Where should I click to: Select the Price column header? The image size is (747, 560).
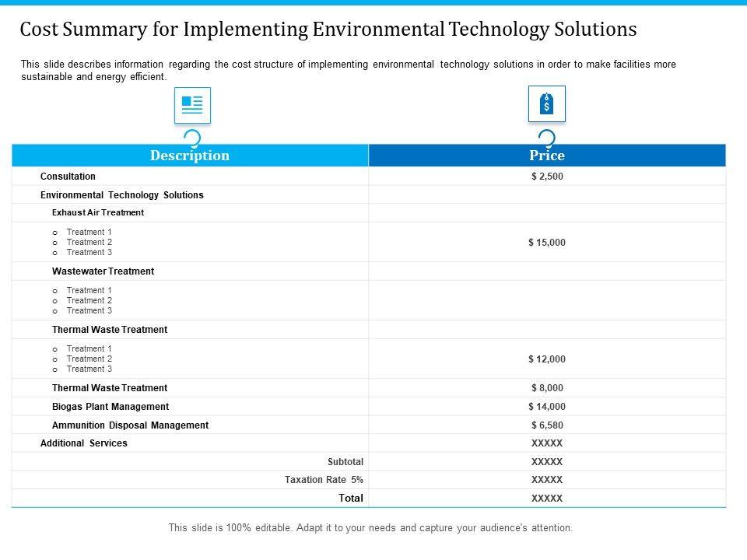click(546, 156)
